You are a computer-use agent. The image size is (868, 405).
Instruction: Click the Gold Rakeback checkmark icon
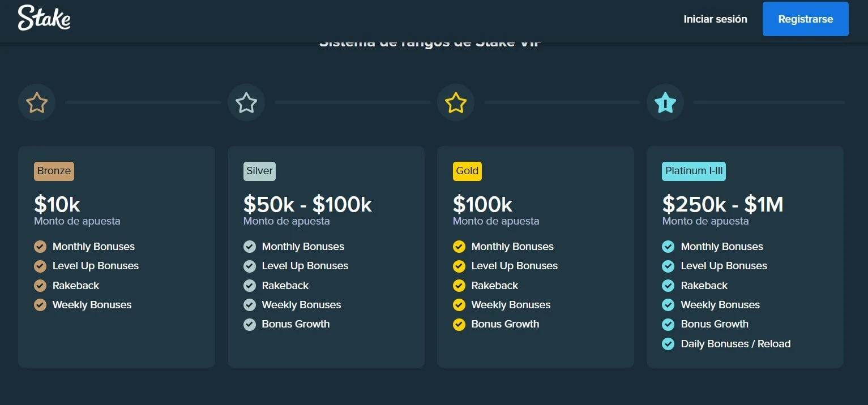coord(459,286)
